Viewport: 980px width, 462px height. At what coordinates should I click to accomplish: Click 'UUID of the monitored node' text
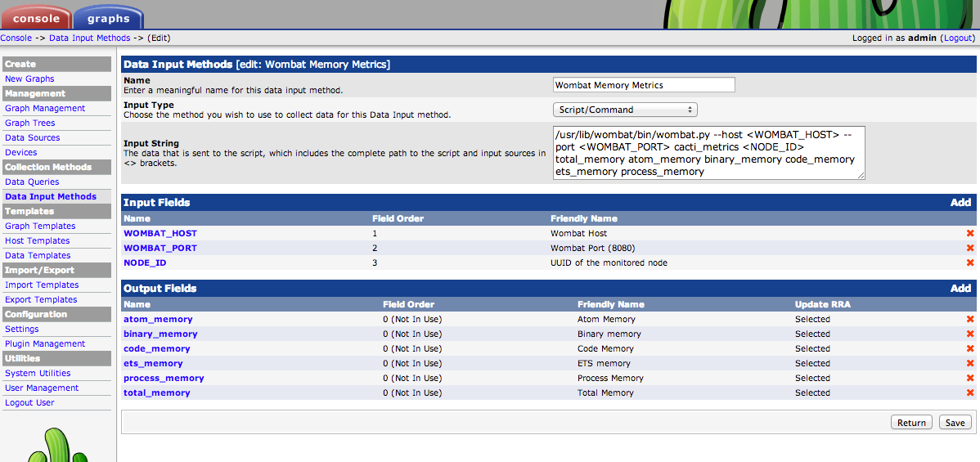[609, 262]
